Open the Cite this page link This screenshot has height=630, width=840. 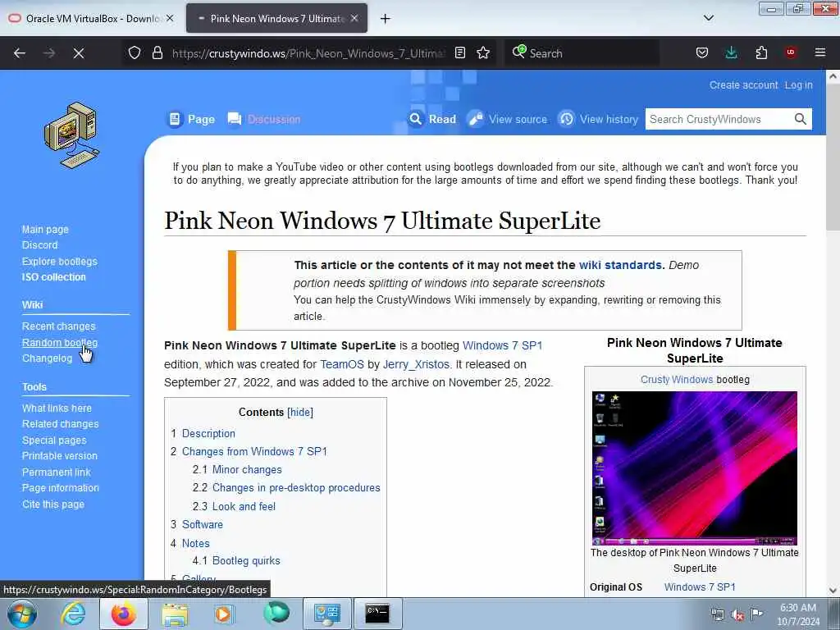[53, 504]
